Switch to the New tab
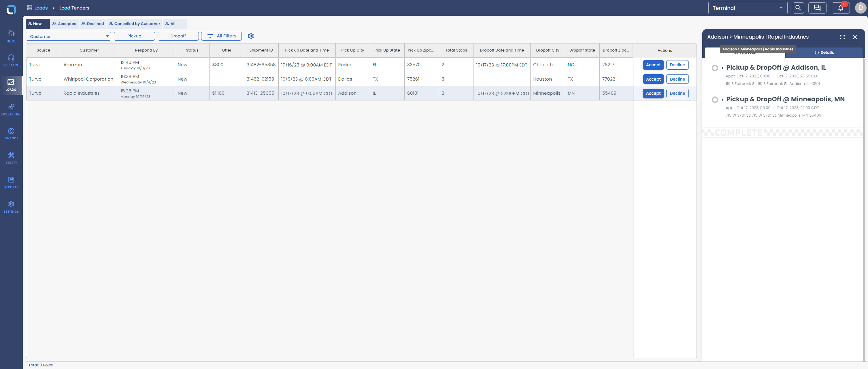This screenshot has height=369, width=868. (x=37, y=24)
